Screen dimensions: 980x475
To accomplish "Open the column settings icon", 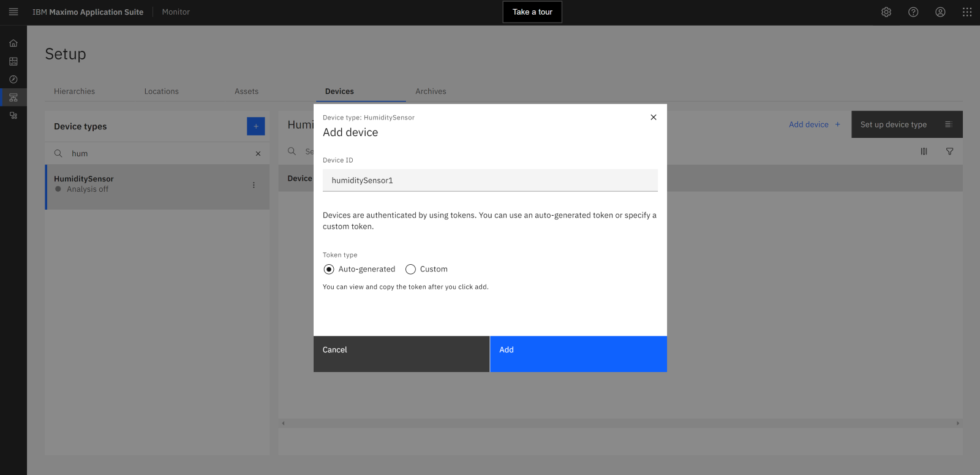I will (x=924, y=151).
